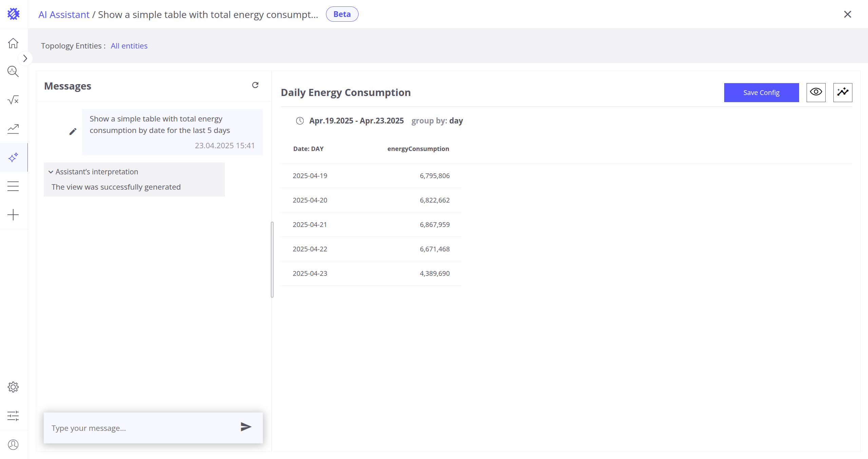868x459 pixels.
Task: Open the search analytics magnifier icon
Action: tap(13, 72)
